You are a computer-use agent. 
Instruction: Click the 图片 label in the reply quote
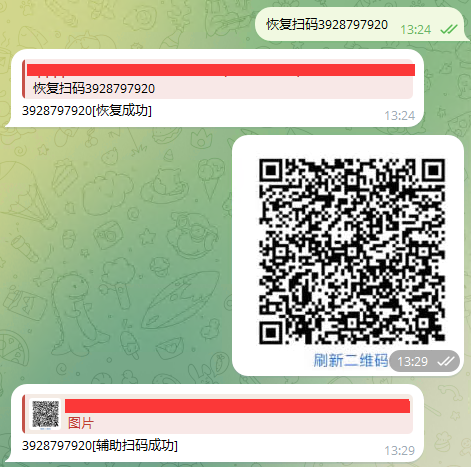(x=81, y=423)
